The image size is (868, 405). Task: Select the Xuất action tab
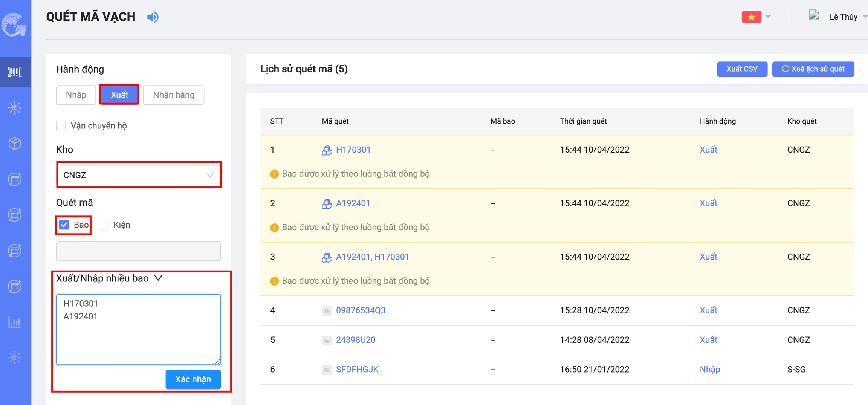[119, 95]
